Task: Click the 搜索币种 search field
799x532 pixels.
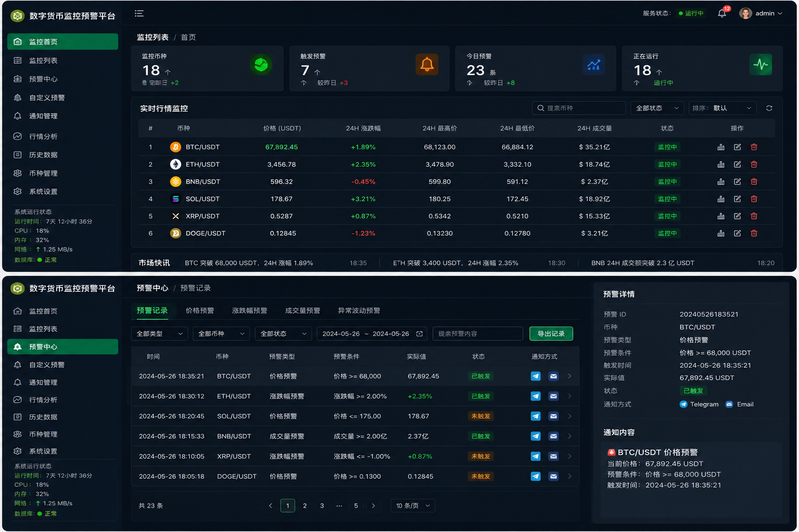Action: [579, 108]
